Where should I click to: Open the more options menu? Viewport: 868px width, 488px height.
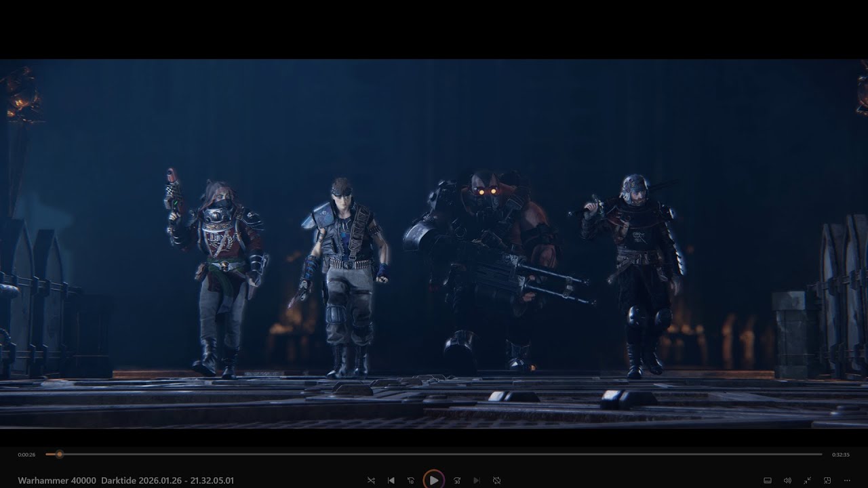click(x=847, y=481)
